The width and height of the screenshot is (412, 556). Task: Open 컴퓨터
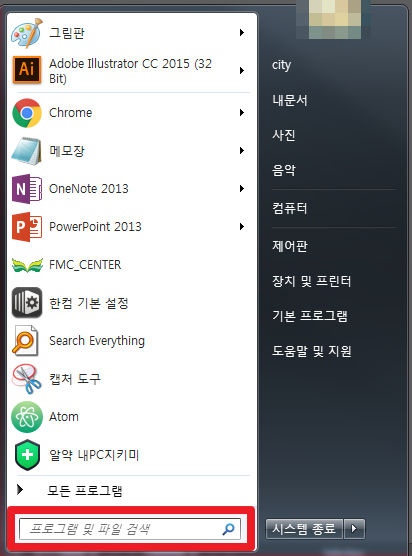point(289,208)
